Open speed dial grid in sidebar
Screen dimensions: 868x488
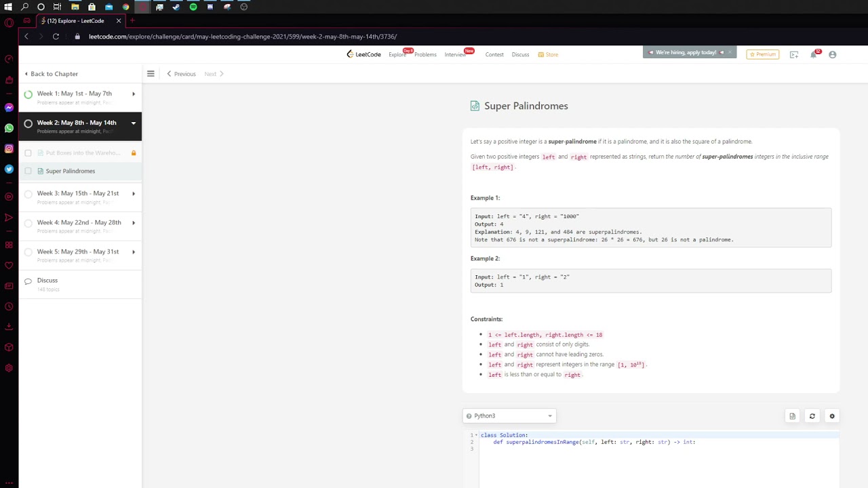pyautogui.click(x=9, y=245)
